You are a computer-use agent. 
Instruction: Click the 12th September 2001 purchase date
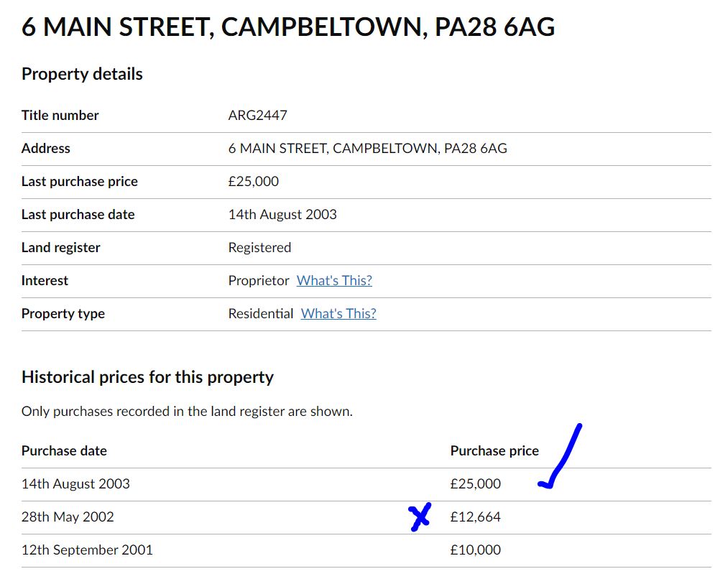tap(87, 550)
